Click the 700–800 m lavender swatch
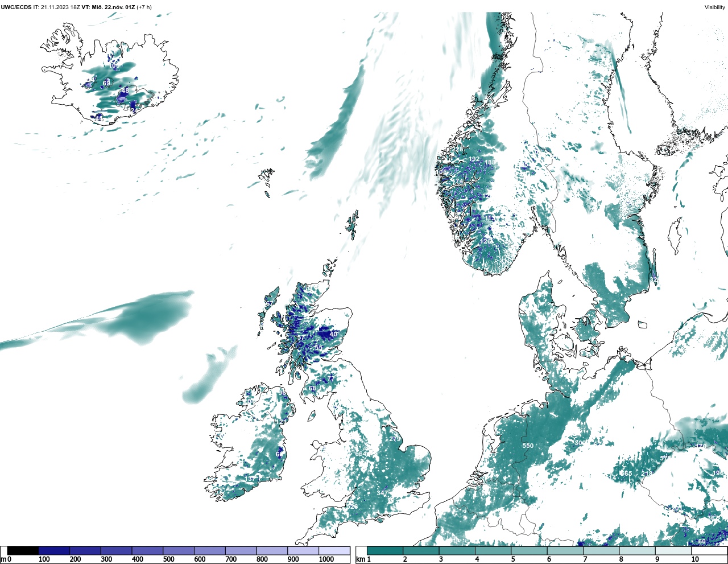 [241, 550]
